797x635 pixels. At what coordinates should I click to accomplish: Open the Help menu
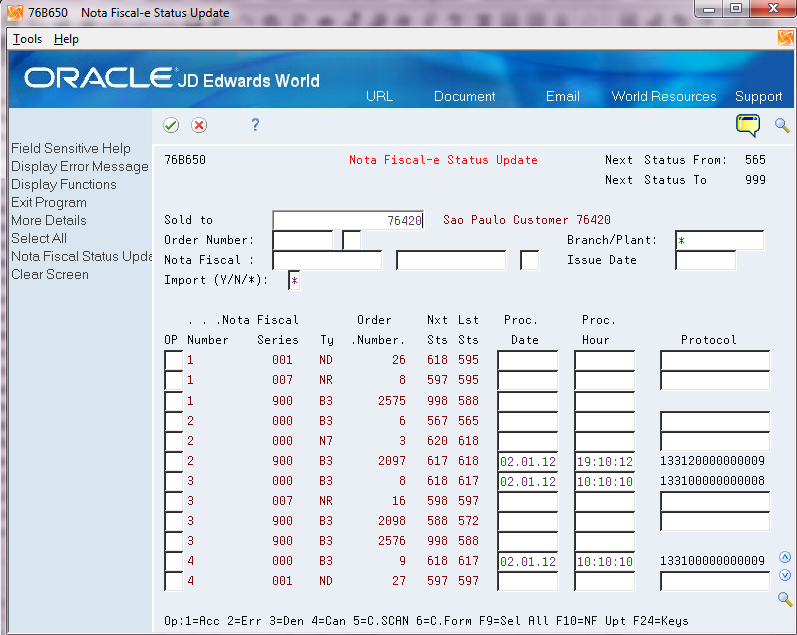click(x=66, y=39)
